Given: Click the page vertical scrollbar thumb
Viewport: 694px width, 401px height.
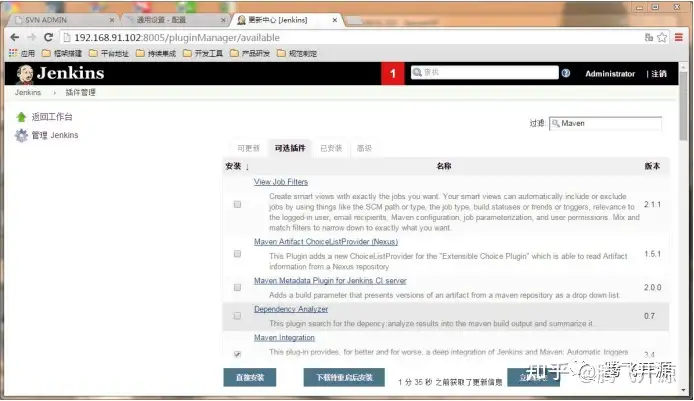Looking at the screenshot, I should pyautogui.click(x=683, y=106).
